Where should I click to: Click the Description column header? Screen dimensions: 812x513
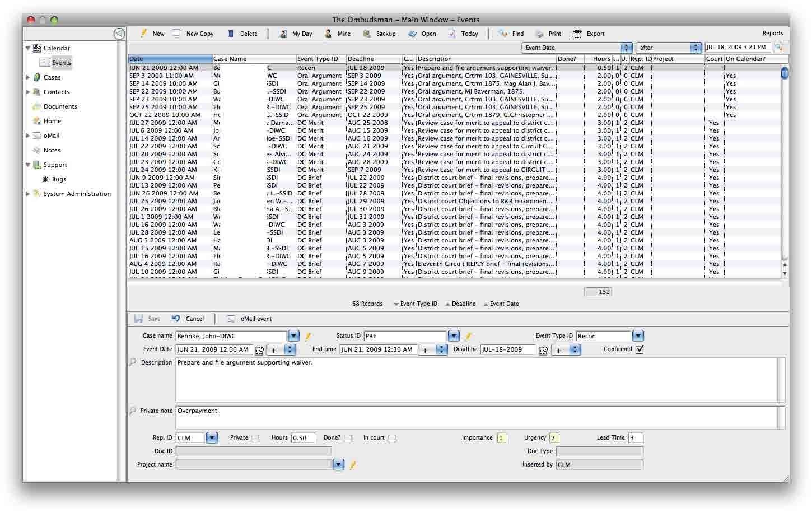coord(486,59)
